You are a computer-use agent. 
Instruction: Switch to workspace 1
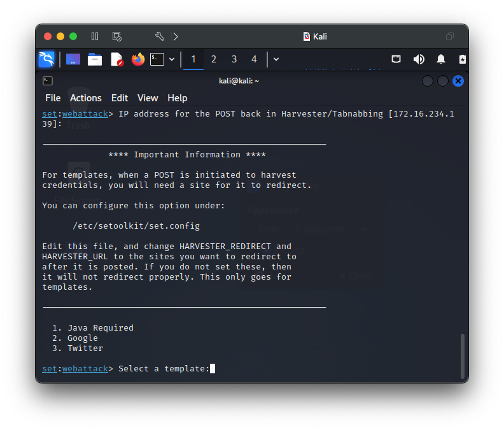pos(193,59)
